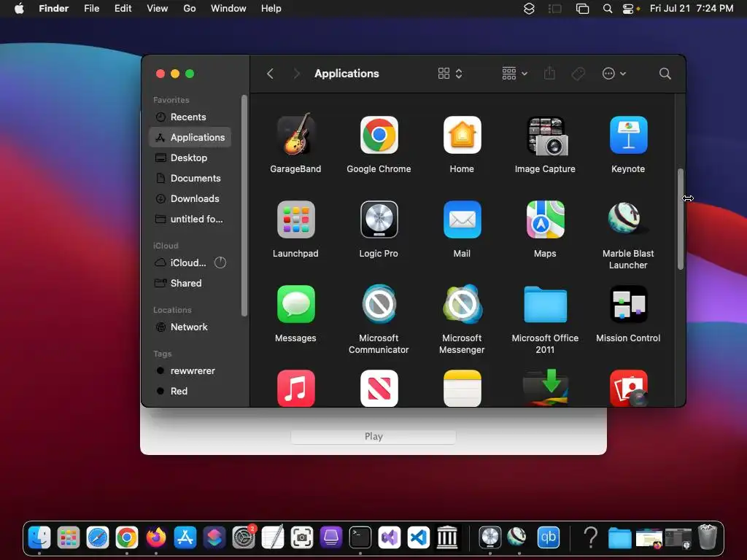Open the File menu
The width and height of the screenshot is (747, 560).
91,9
